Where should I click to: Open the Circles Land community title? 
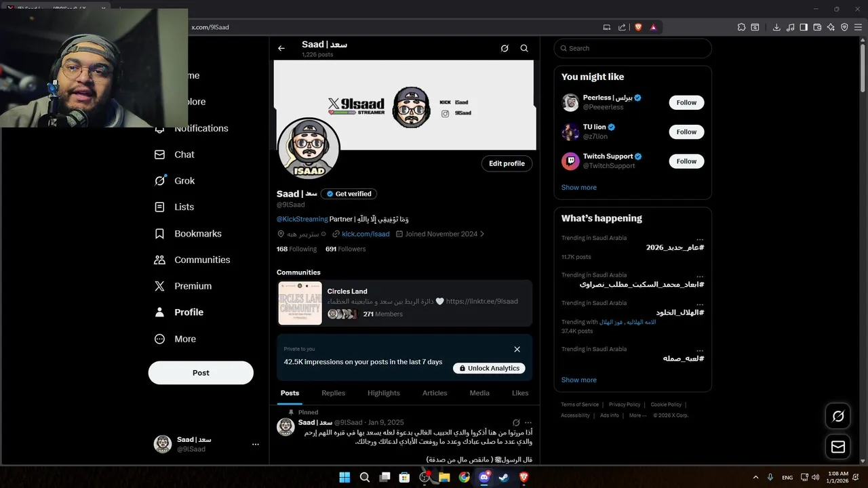point(347,291)
